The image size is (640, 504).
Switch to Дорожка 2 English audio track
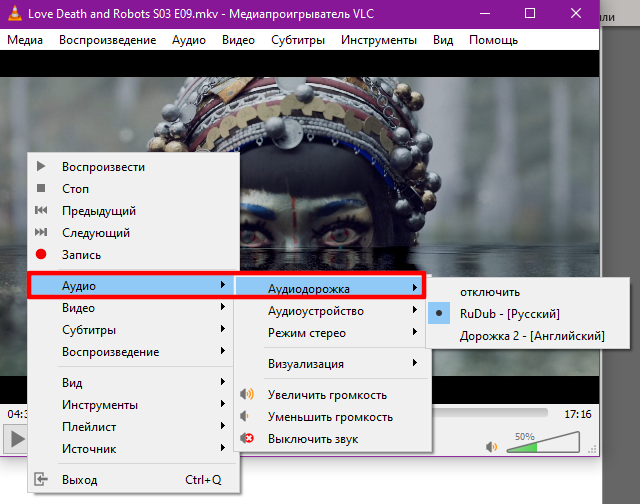(x=531, y=336)
